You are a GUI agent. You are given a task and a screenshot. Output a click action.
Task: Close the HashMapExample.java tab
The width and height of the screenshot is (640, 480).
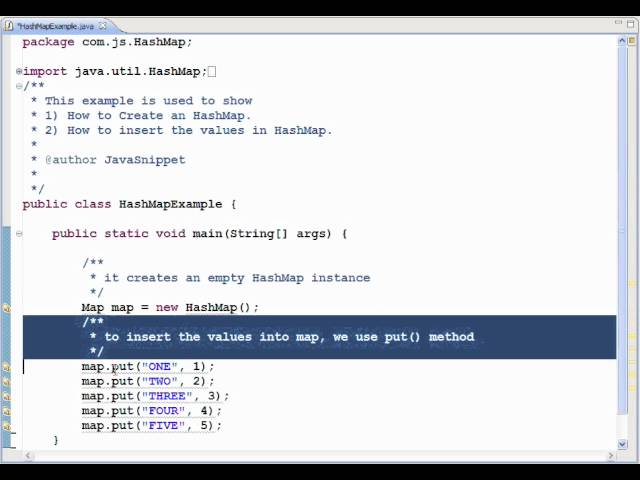pos(103,26)
